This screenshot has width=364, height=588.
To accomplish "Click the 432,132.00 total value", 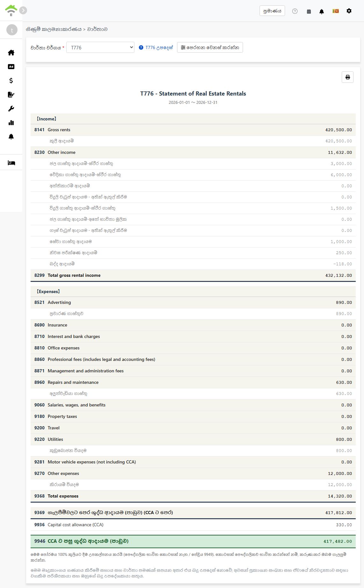I will [339, 276].
